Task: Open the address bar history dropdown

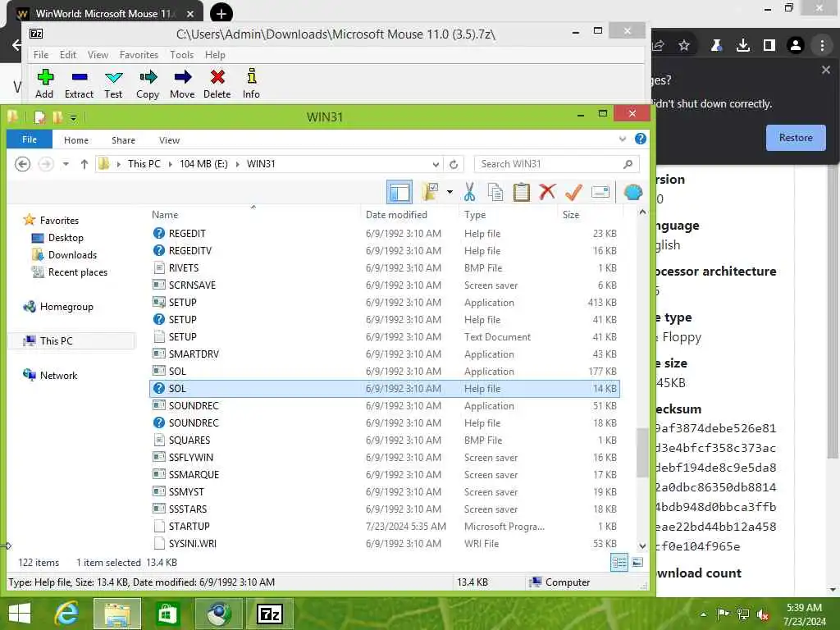Action: pyautogui.click(x=436, y=164)
